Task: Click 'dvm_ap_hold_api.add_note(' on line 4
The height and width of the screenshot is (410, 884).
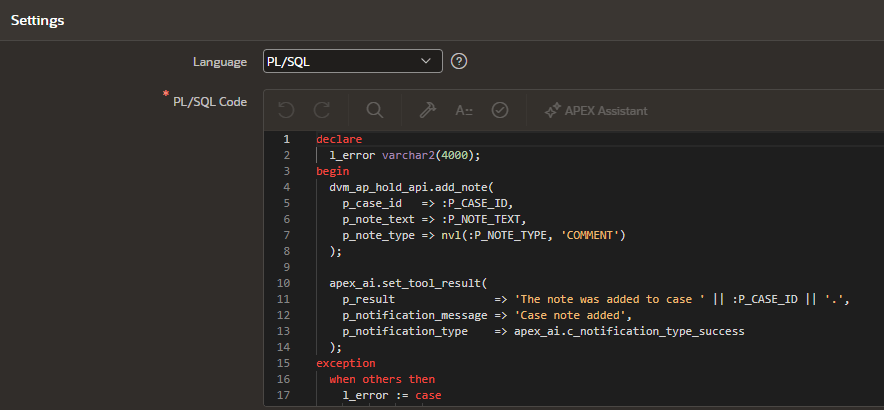Action: point(412,187)
